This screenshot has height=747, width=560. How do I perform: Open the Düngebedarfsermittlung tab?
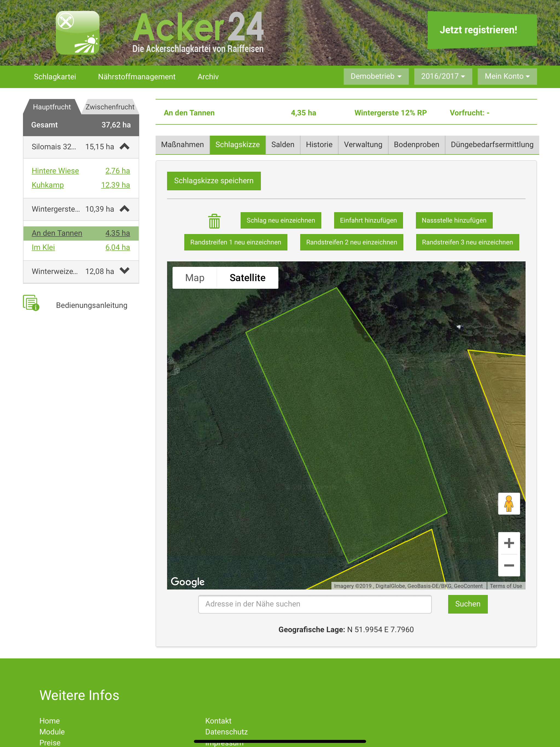click(492, 145)
